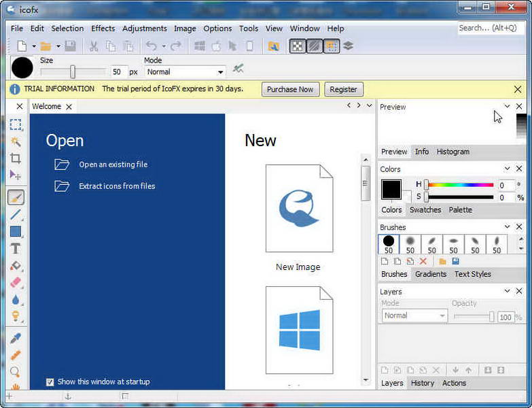Switch to the Histogram tab

point(453,152)
